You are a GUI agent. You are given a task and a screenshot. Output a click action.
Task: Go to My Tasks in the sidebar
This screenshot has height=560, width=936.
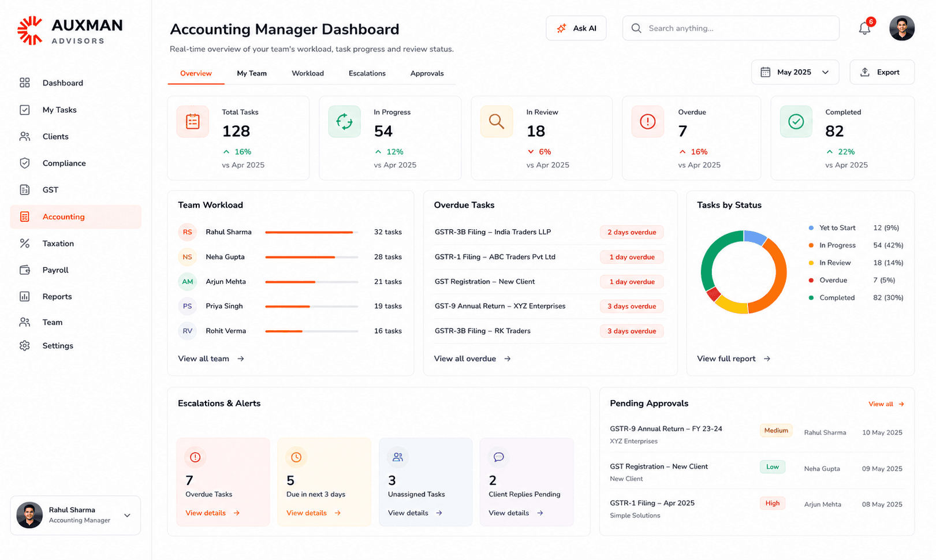click(x=76, y=110)
